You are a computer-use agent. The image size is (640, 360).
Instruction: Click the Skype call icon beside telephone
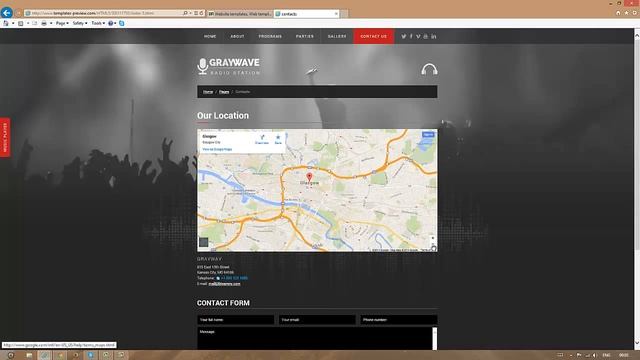218,278
